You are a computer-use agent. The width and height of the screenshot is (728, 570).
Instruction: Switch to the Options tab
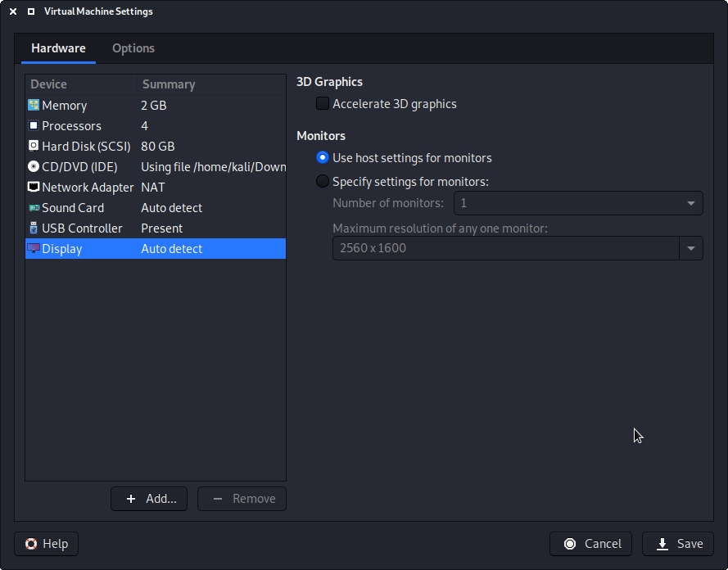[133, 48]
